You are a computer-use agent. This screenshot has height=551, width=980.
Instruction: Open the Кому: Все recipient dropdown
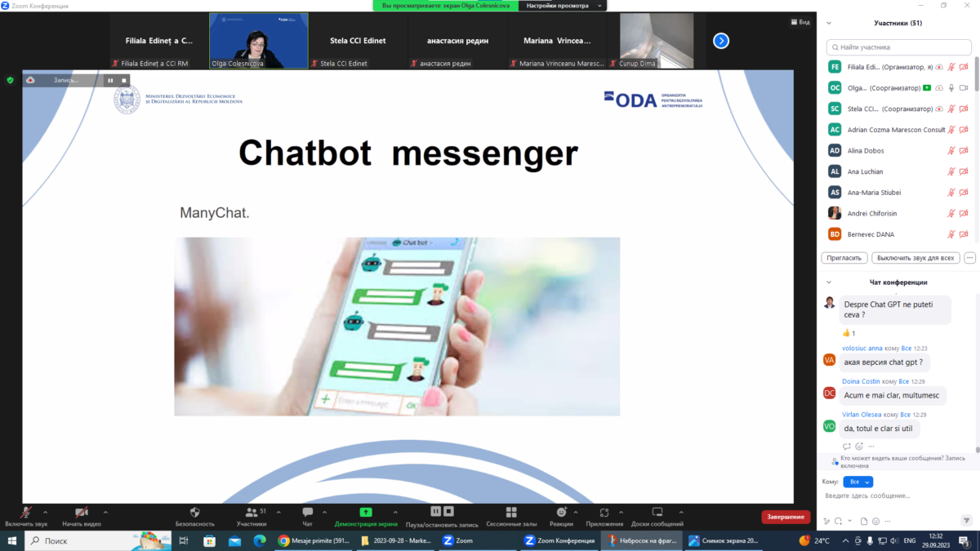click(857, 482)
